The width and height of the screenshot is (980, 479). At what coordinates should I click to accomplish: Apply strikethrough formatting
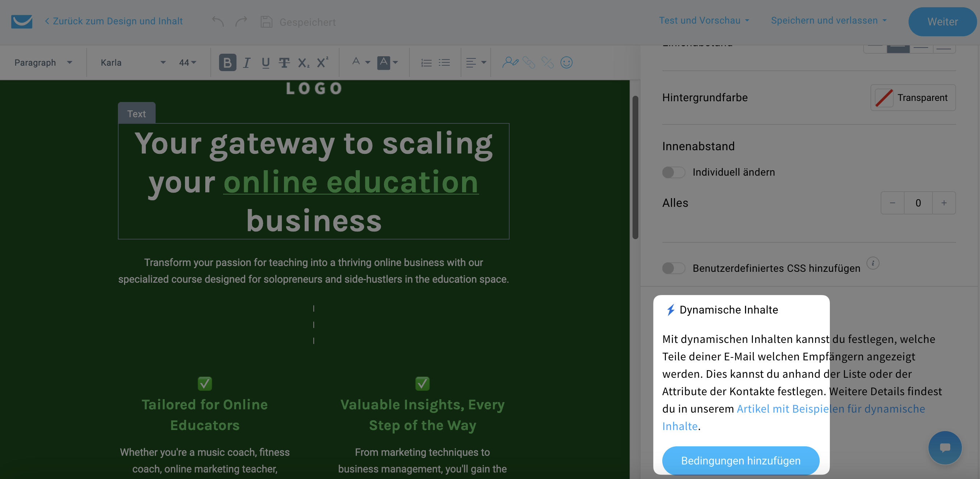click(284, 62)
